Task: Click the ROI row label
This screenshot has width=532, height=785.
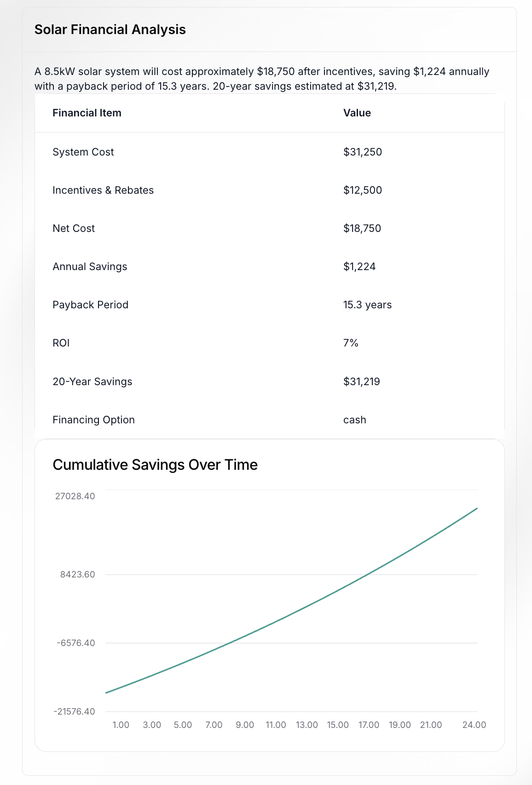Action: 61,343
